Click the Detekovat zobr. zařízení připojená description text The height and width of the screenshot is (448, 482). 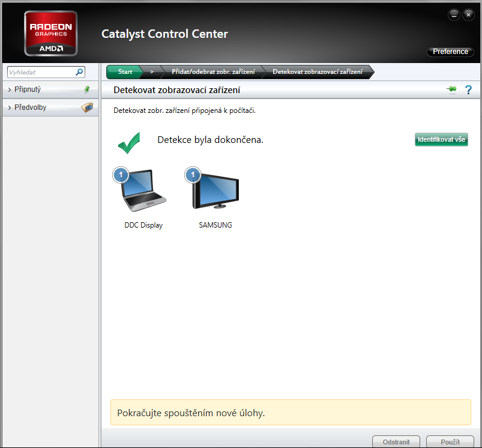[x=184, y=110]
